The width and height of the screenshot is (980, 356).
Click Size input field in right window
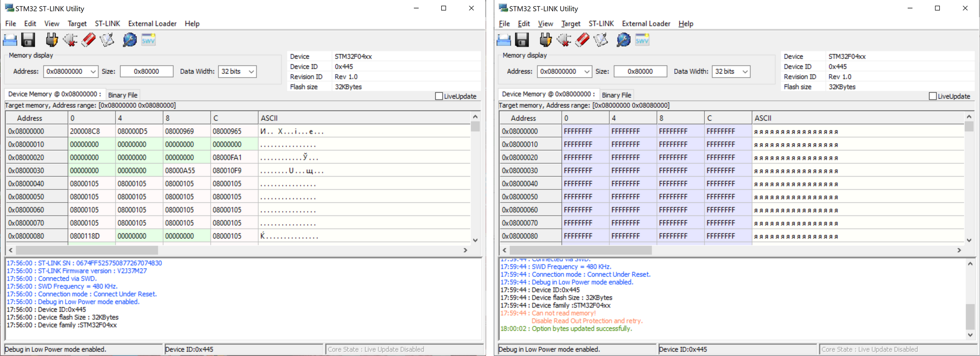(640, 71)
